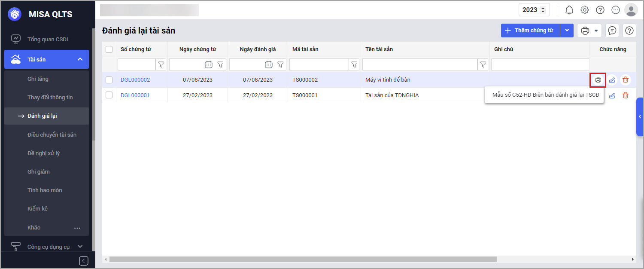Click the toolbar printer icon

click(585, 31)
